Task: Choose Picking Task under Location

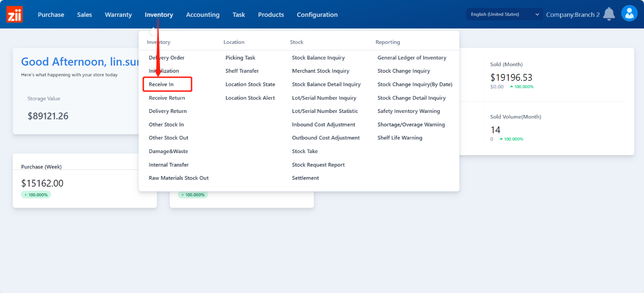Action: [240, 58]
